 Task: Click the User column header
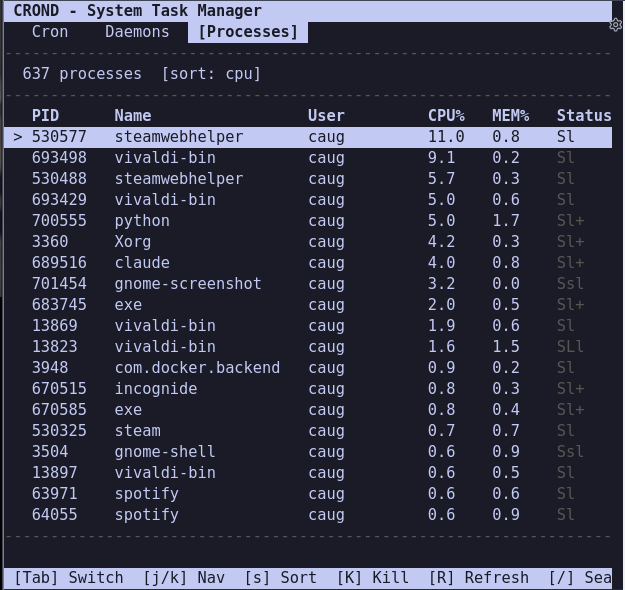[x=326, y=116]
